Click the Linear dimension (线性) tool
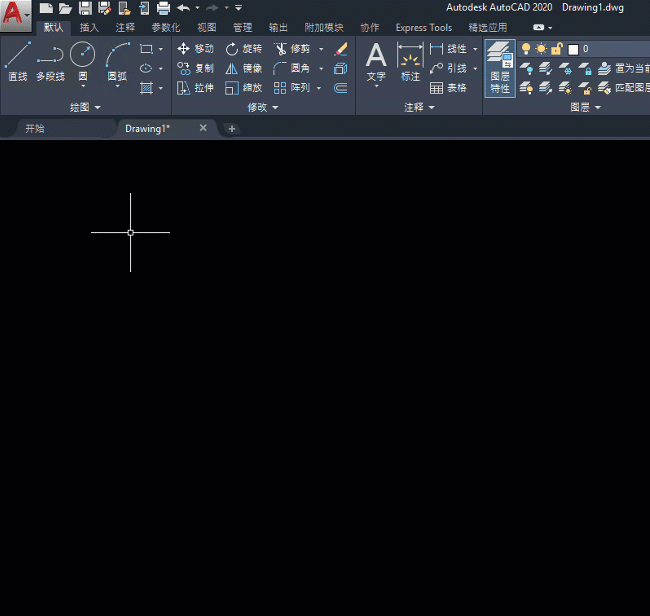Screen dimensions: 650x616 pyautogui.click(x=449, y=49)
